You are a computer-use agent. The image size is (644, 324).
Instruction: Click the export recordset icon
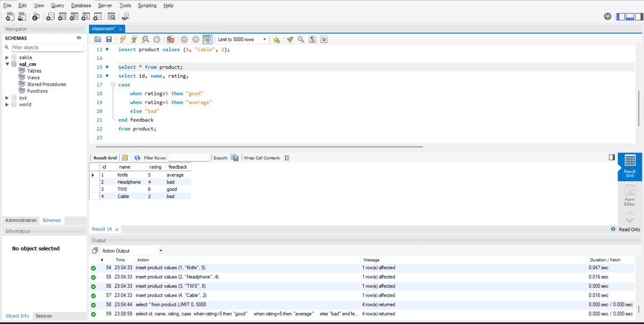pyautogui.click(x=235, y=158)
